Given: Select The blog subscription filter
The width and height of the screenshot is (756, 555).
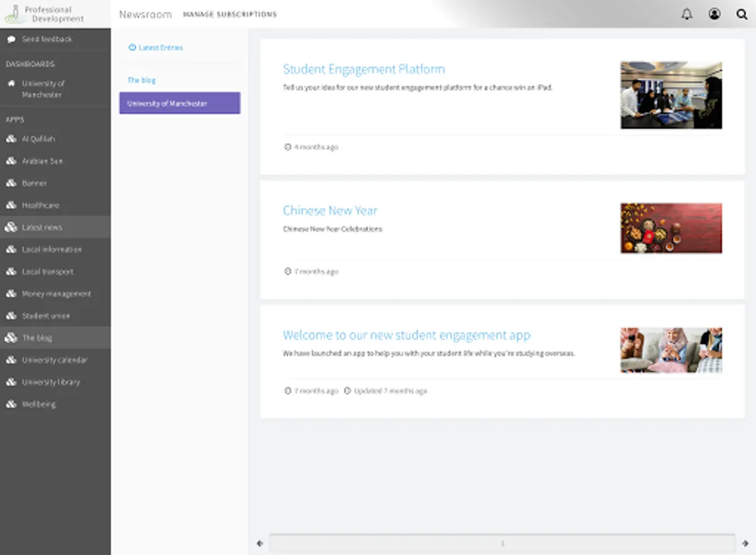Looking at the screenshot, I should tap(141, 80).
